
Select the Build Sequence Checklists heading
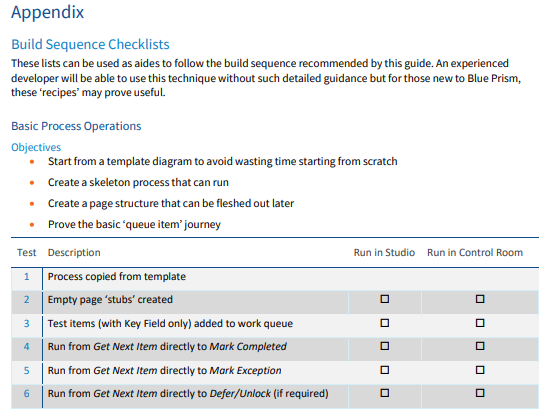90,45
